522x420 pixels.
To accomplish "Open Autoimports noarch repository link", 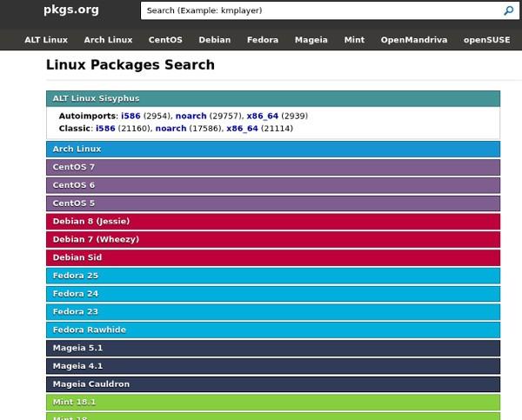I will click(191, 117).
